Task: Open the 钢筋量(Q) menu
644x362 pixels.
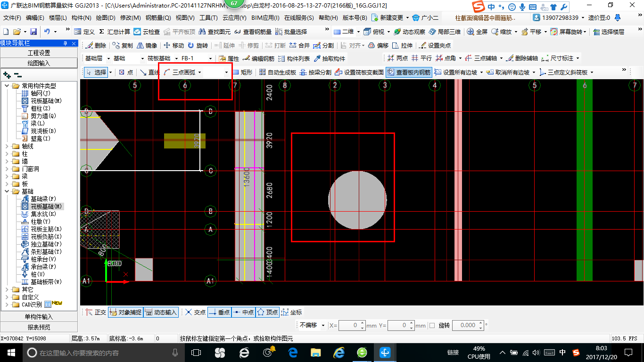Action: pyautogui.click(x=158, y=18)
